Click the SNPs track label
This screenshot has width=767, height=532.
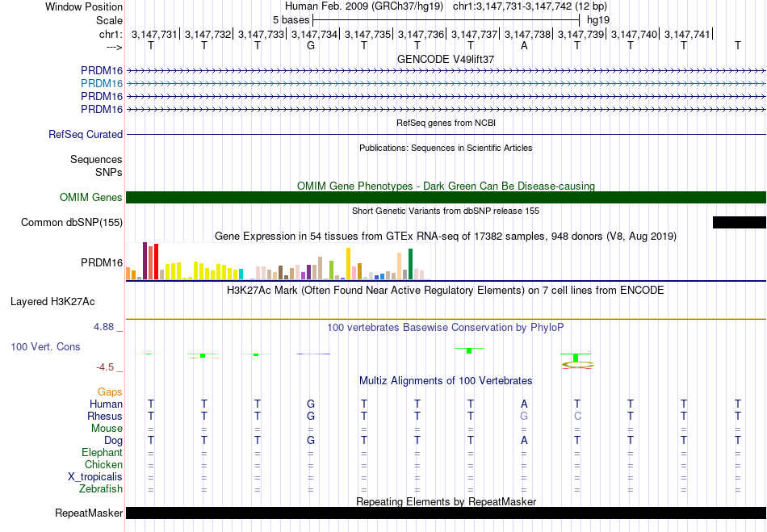tap(109, 172)
